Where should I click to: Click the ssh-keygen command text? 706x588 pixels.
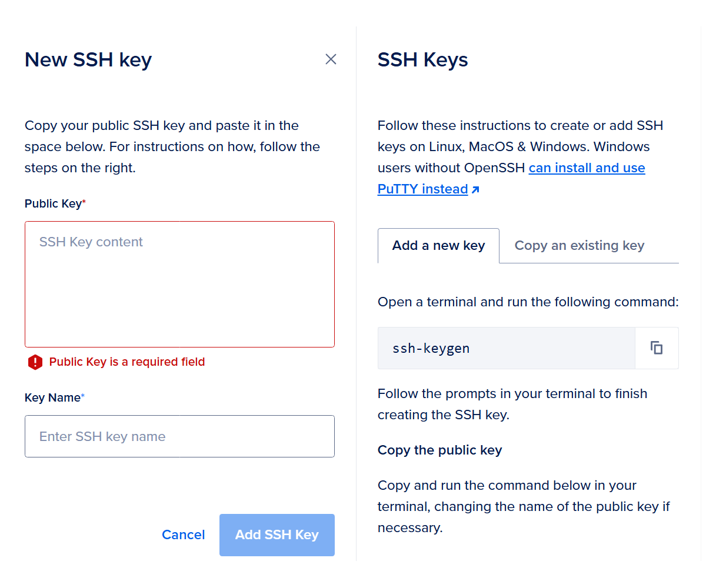click(x=431, y=348)
